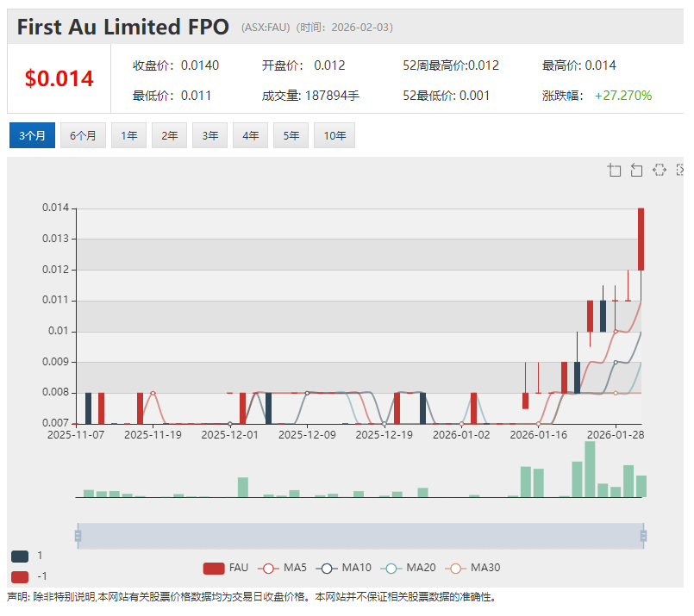Select the 3个月 time range tab
694x616 pixels.
32,135
